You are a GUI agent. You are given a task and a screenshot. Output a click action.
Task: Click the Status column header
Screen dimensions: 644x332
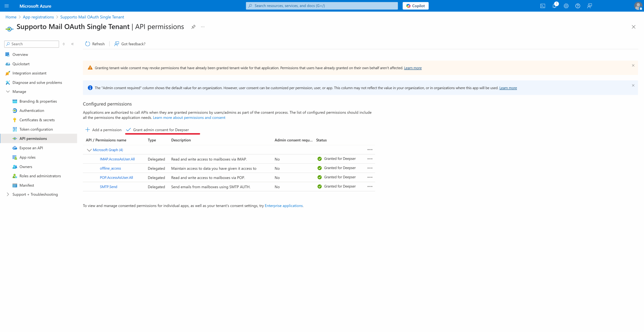tap(321, 140)
